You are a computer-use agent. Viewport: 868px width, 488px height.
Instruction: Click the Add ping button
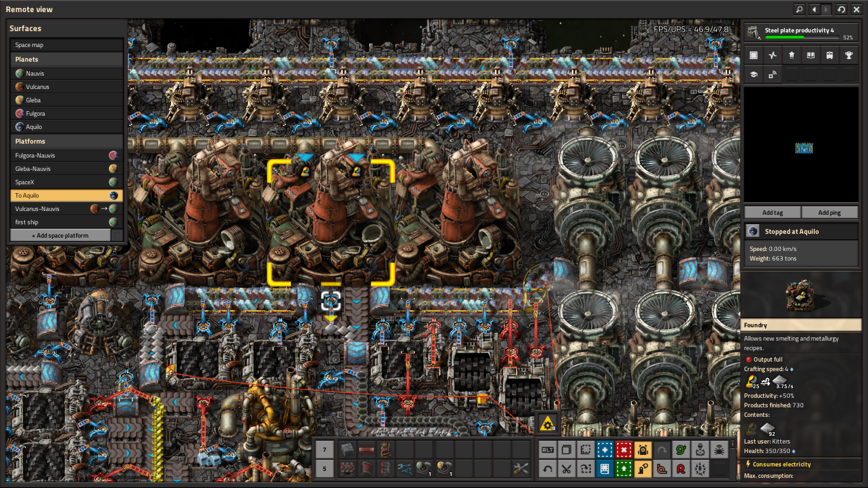[x=829, y=212]
